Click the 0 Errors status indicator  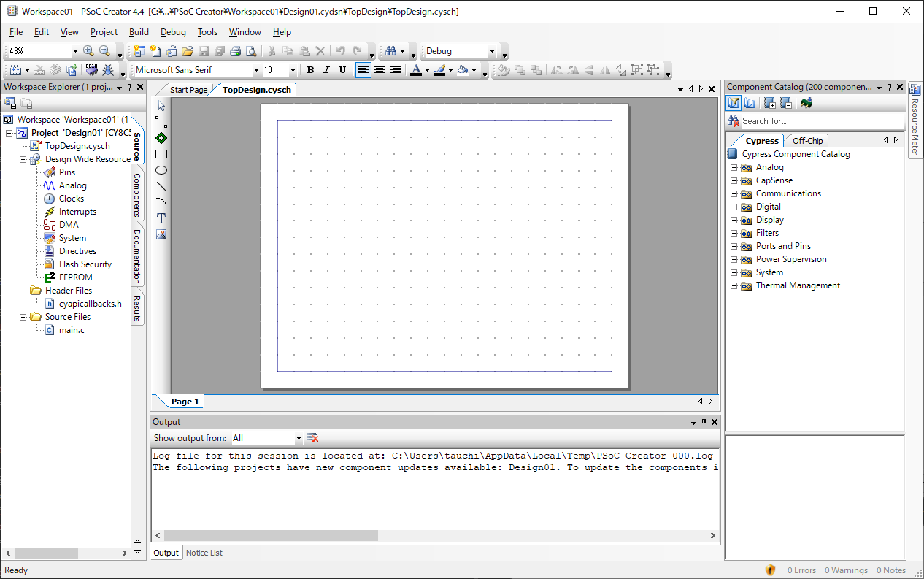click(x=801, y=570)
